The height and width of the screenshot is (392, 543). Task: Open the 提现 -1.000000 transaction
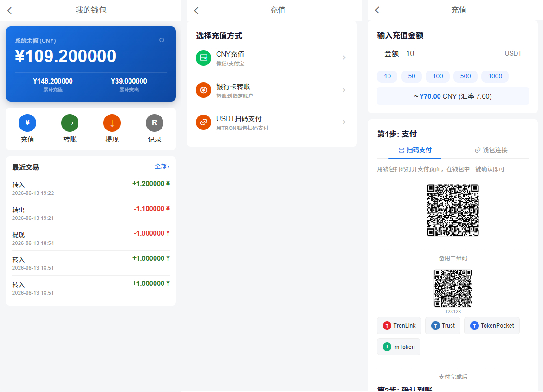[x=90, y=238]
